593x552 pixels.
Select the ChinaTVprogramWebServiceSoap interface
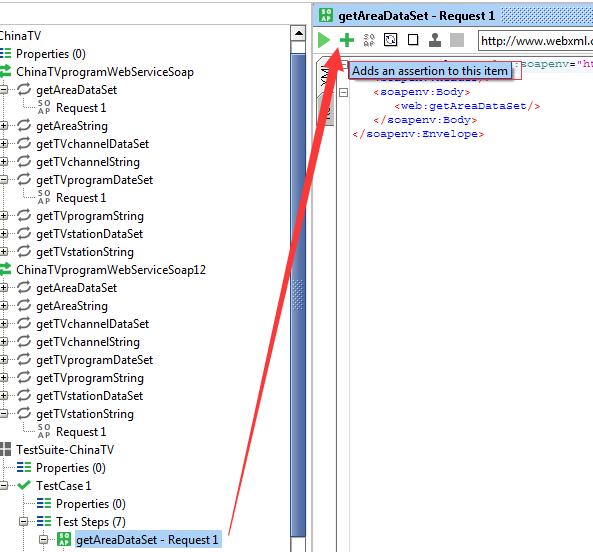(105, 71)
